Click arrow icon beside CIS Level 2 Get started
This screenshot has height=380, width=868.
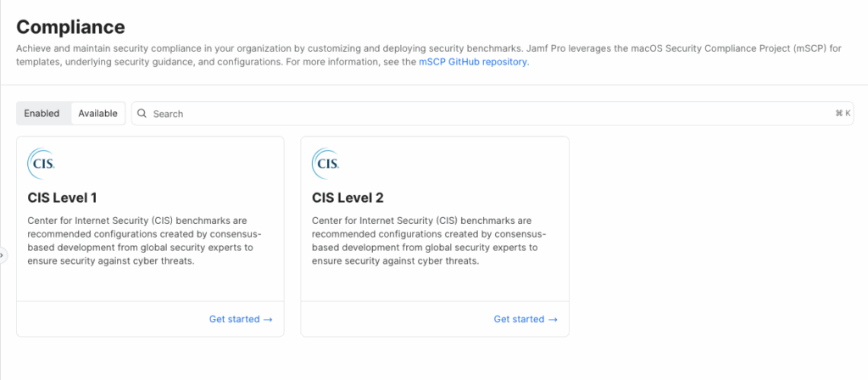(553, 320)
